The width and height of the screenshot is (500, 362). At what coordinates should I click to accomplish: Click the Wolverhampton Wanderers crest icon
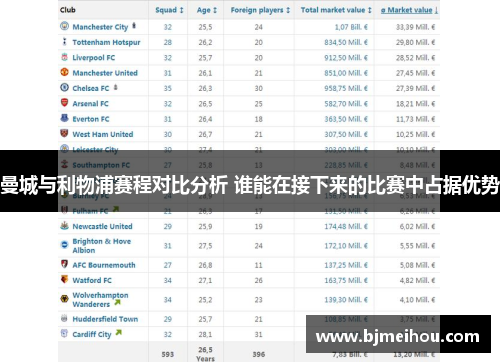click(64, 298)
